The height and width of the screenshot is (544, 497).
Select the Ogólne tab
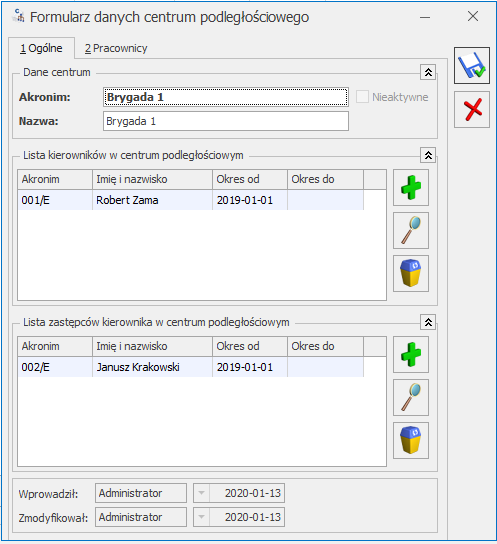pos(41,48)
